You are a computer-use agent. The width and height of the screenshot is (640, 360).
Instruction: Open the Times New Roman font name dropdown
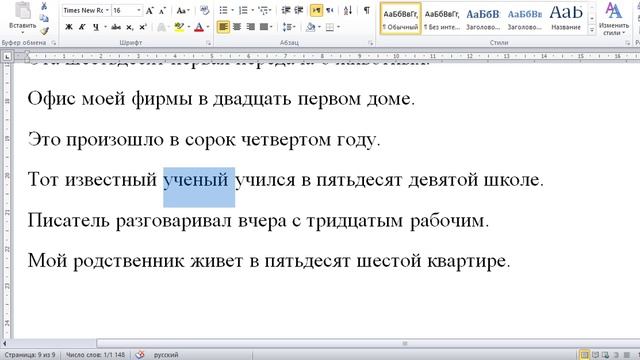(x=107, y=11)
